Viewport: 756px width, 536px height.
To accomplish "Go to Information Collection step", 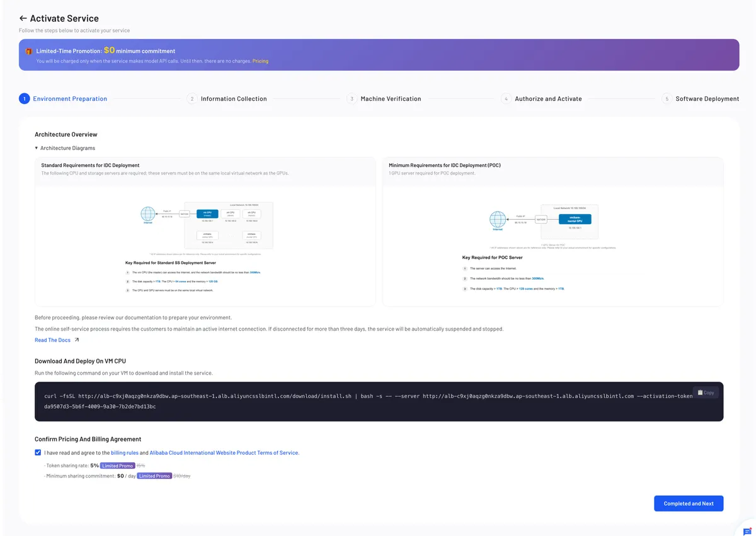I will [234, 99].
